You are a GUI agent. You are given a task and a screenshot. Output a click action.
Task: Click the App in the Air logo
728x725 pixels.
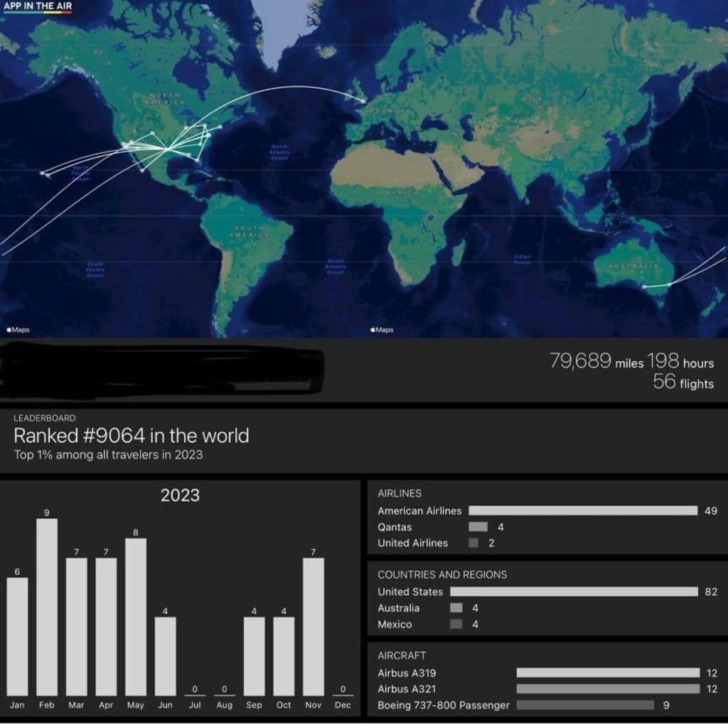click(38, 7)
